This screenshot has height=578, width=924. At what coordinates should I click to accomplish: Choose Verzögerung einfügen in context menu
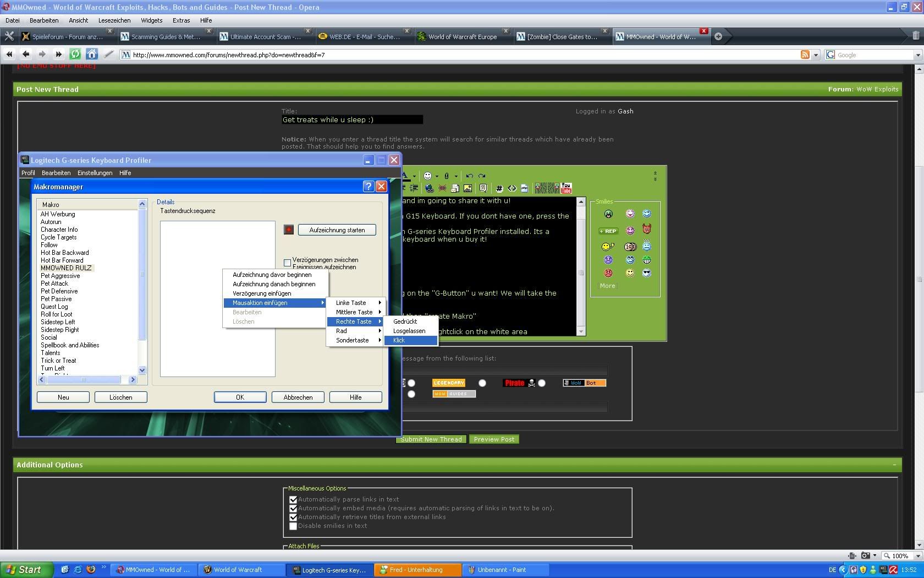click(x=274, y=293)
